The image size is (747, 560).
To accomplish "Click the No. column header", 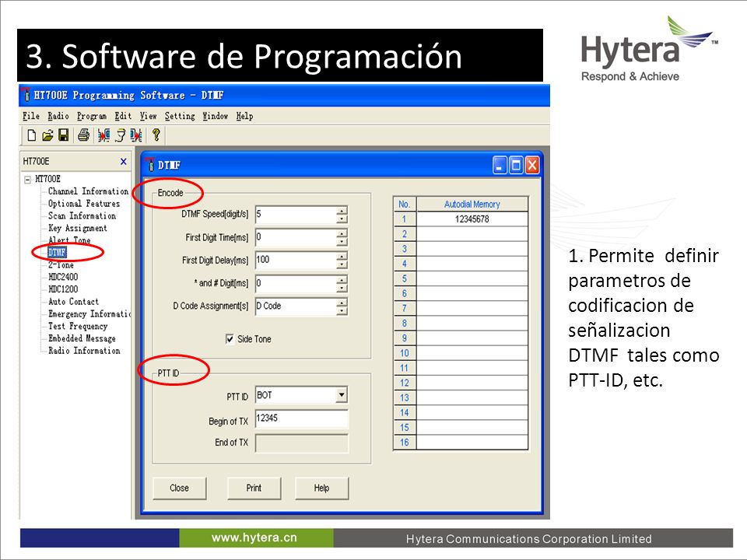I will coord(405,205).
